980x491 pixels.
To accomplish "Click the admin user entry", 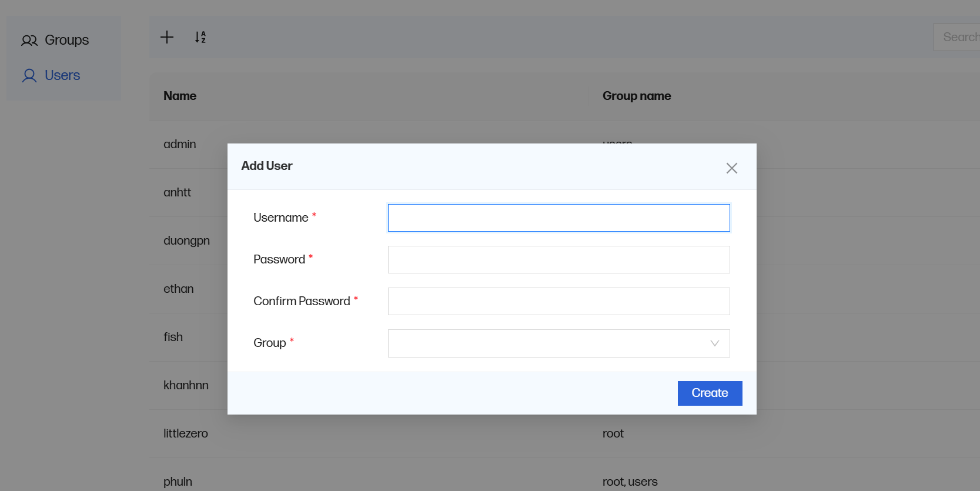I will coord(180,144).
